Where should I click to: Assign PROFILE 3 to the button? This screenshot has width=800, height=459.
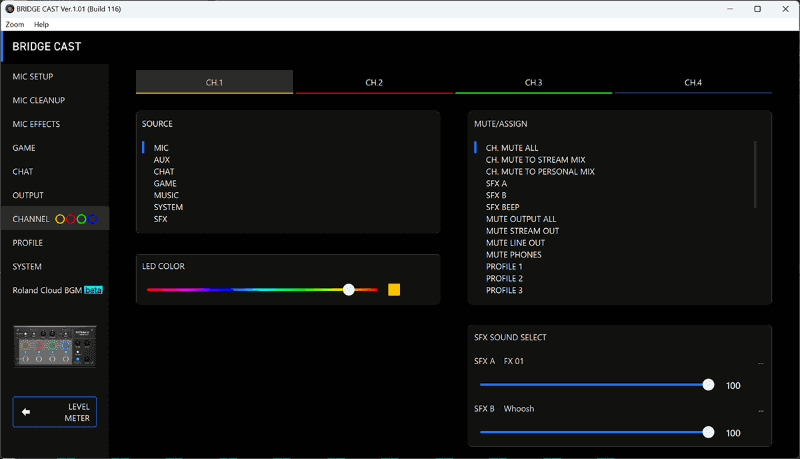coord(504,290)
